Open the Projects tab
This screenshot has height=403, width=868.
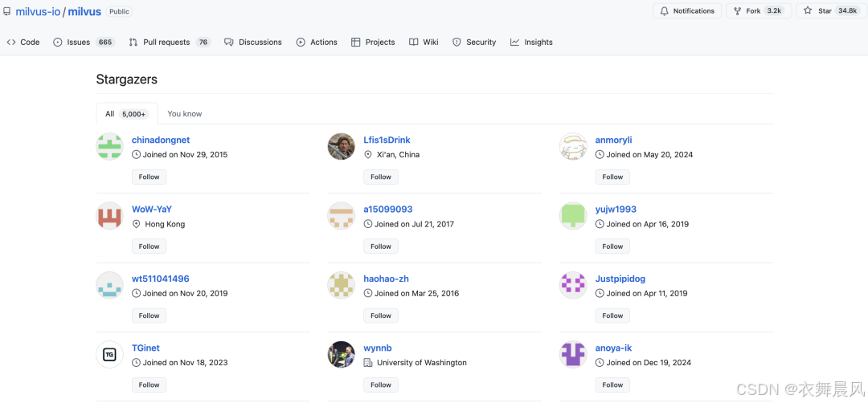pos(373,42)
